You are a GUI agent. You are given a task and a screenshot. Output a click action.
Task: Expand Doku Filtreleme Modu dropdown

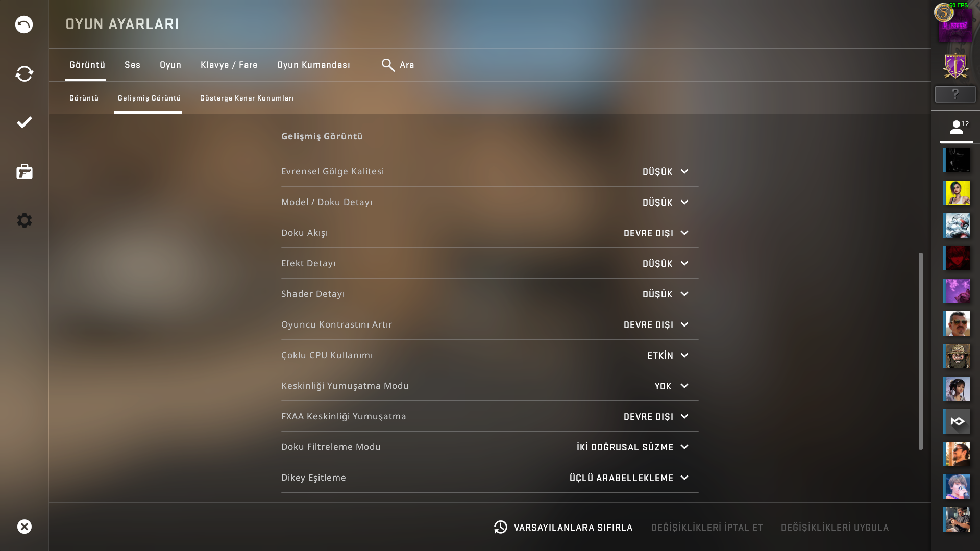pos(632,447)
